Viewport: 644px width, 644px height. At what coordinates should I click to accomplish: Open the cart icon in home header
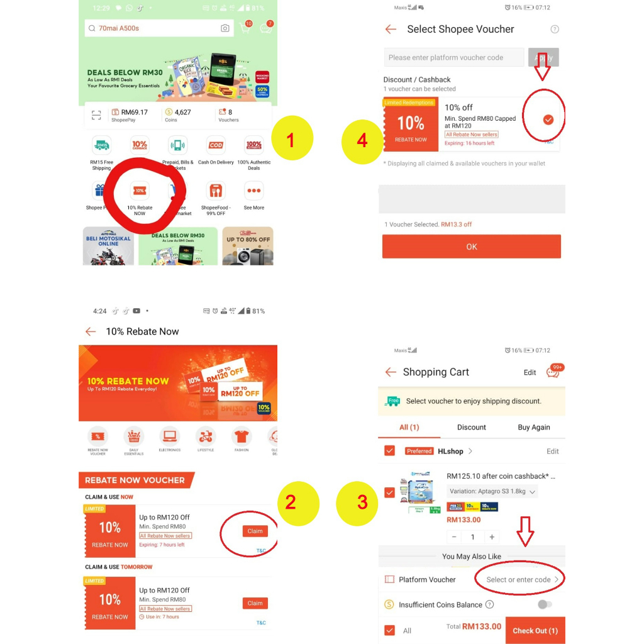(245, 28)
